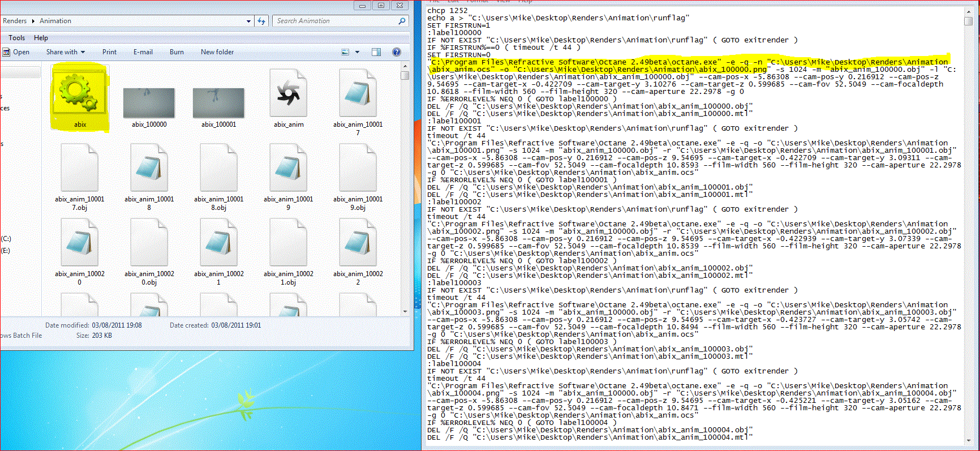Click the "GOTO label100002" error-check line
This screenshot has width=980, height=451.
[x=522, y=261]
